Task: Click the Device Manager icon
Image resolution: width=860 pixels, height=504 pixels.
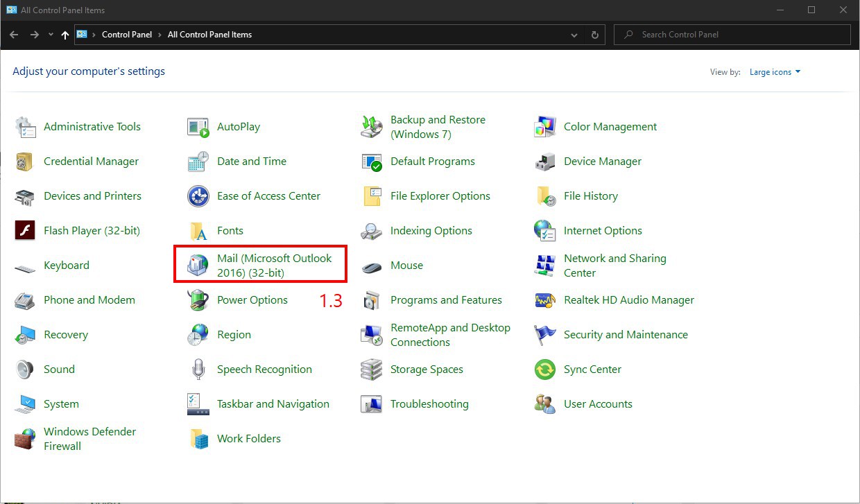Action: click(x=545, y=162)
